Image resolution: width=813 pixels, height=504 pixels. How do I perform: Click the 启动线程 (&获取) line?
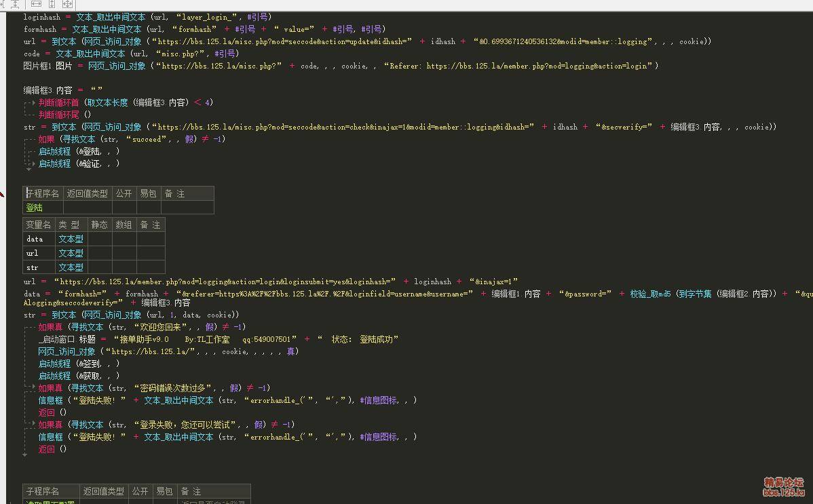pyautogui.click(x=79, y=376)
